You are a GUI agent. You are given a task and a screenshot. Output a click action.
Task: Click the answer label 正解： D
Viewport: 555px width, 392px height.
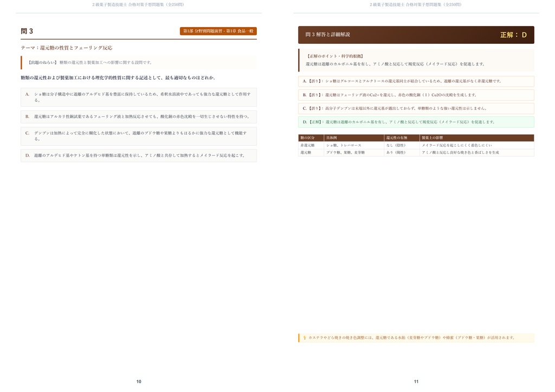coord(513,35)
